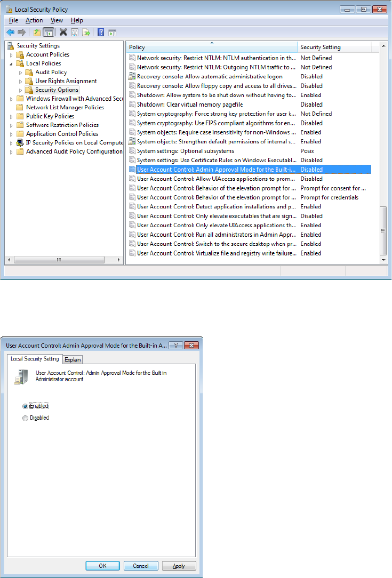392x578 pixels.
Task: Click the Security Settings root node icon
Action: pyautogui.click(x=11, y=46)
